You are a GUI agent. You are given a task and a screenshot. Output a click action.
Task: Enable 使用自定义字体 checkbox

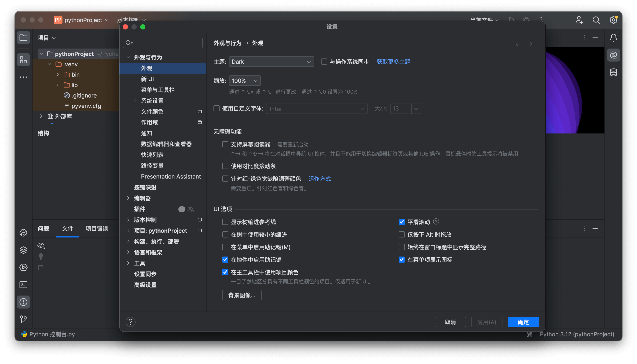(217, 109)
